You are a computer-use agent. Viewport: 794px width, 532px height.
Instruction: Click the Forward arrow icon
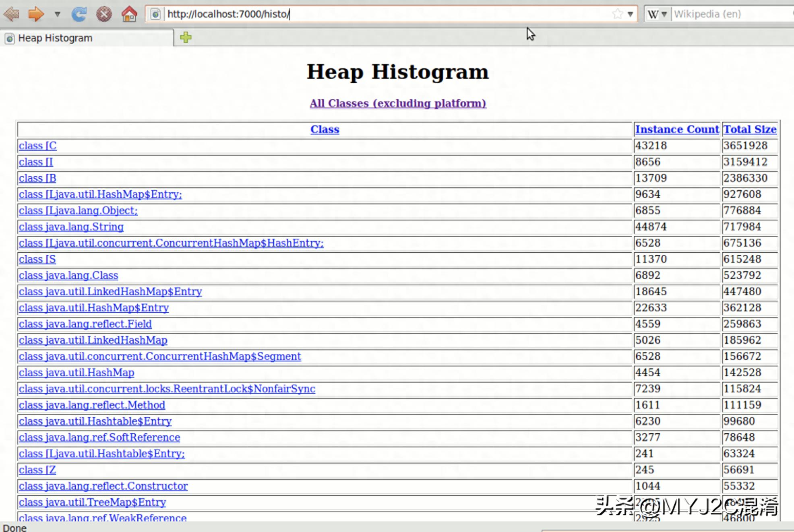36,14
